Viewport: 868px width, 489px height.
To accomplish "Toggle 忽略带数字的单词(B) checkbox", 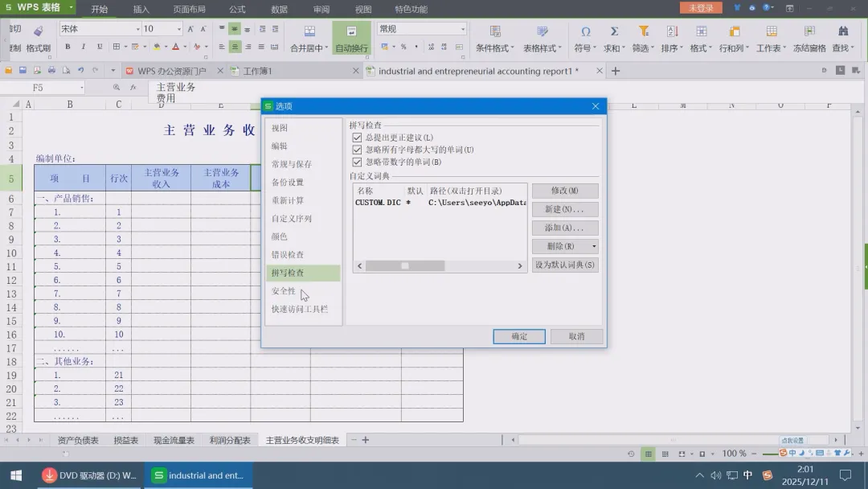I will [x=357, y=162].
